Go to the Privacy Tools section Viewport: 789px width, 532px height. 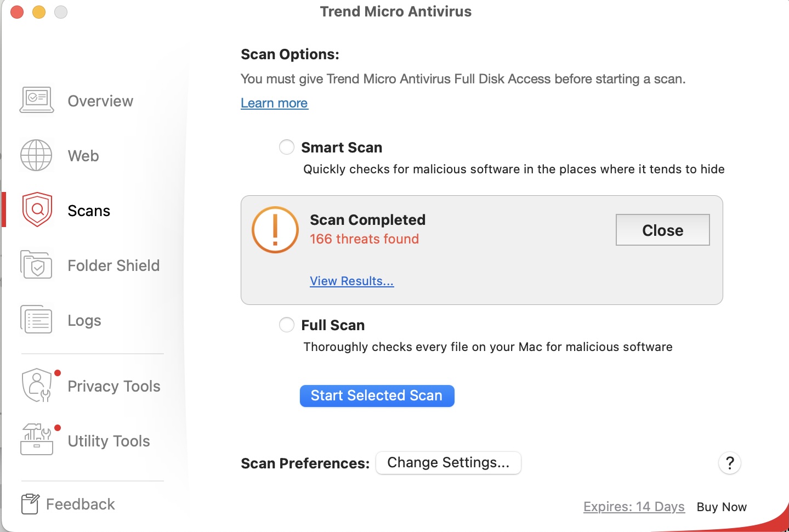[113, 386]
